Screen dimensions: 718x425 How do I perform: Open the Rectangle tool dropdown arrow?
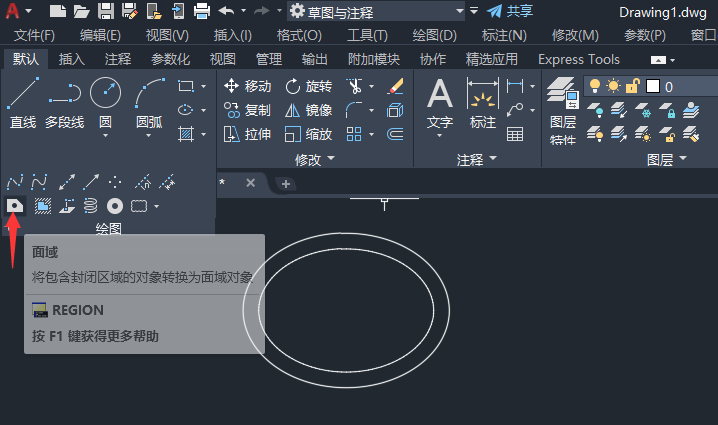coord(203,86)
